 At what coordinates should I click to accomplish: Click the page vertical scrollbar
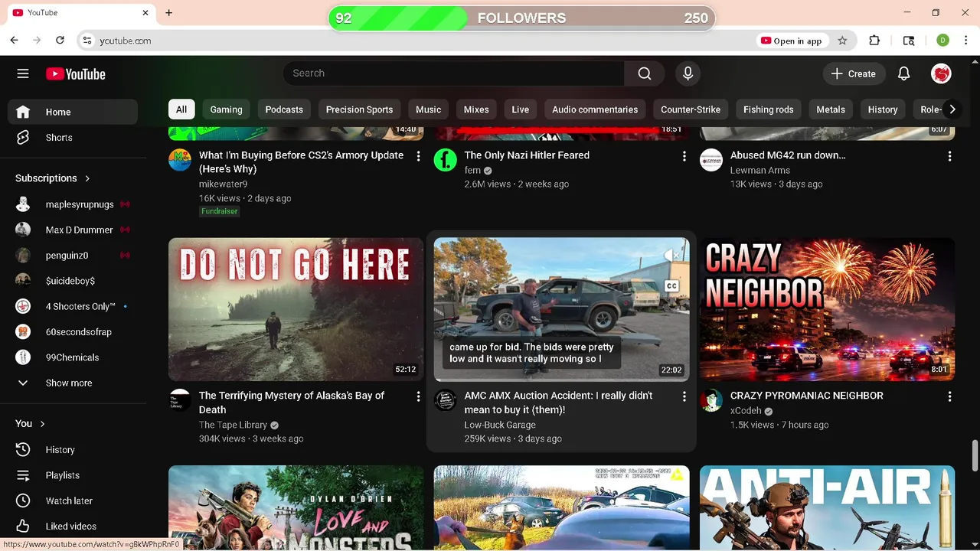975,456
